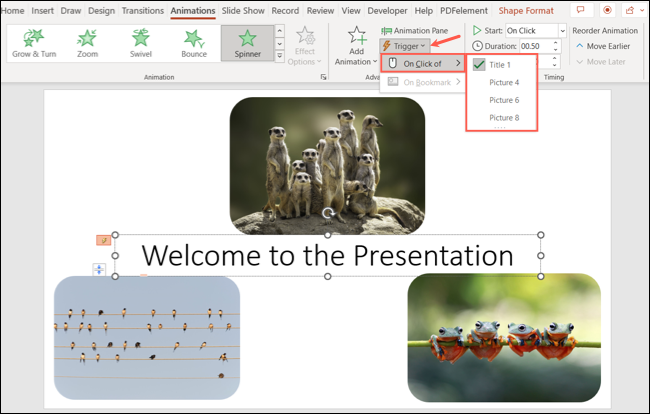Click the rotation handle above the title

coord(328,213)
